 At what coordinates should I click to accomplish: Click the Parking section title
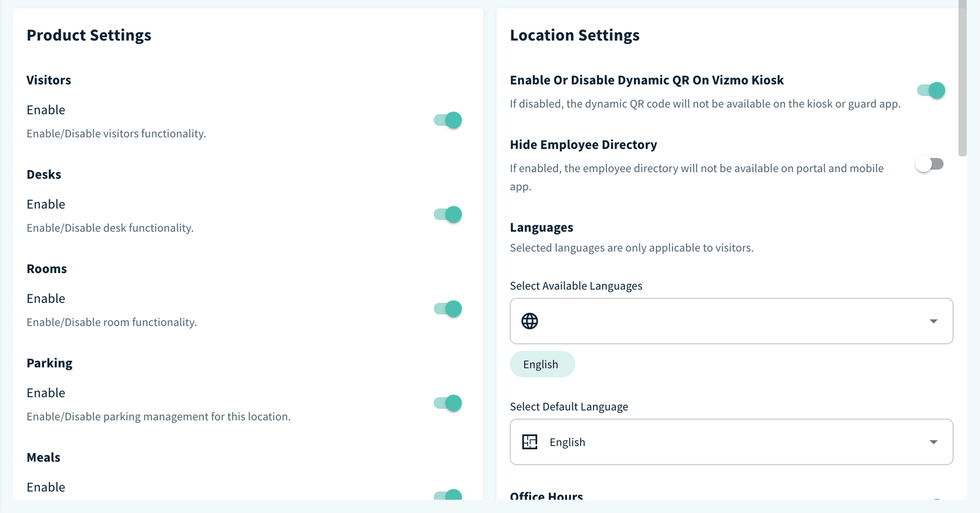pyautogui.click(x=50, y=363)
